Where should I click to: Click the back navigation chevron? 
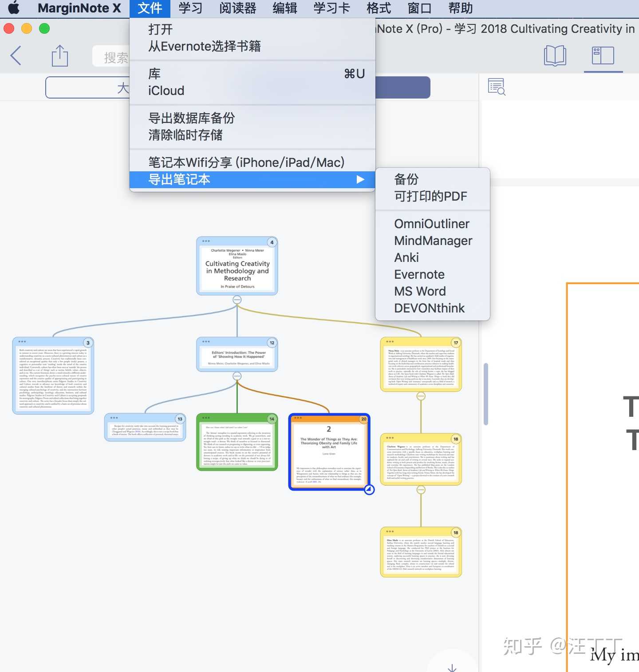point(16,56)
